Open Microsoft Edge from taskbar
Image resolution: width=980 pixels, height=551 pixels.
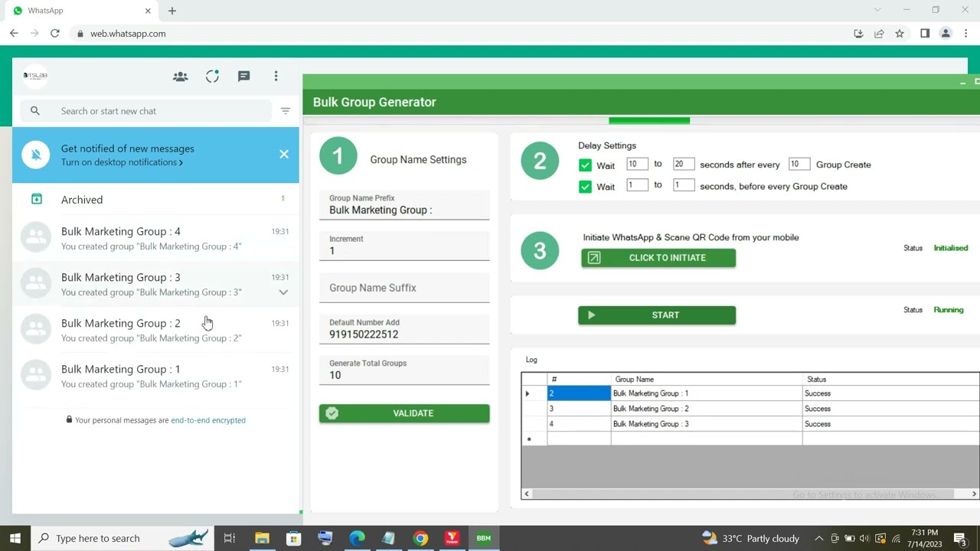pos(357,538)
